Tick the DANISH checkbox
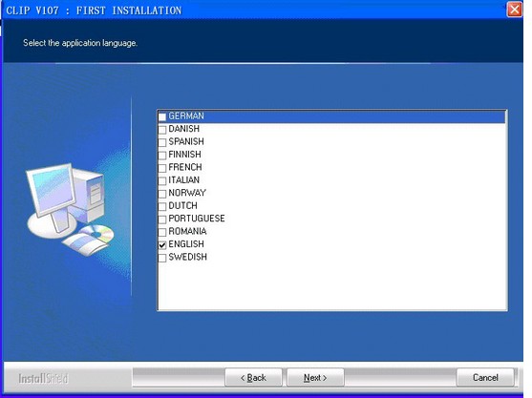Screen dimensions: 532x398 click(x=162, y=130)
